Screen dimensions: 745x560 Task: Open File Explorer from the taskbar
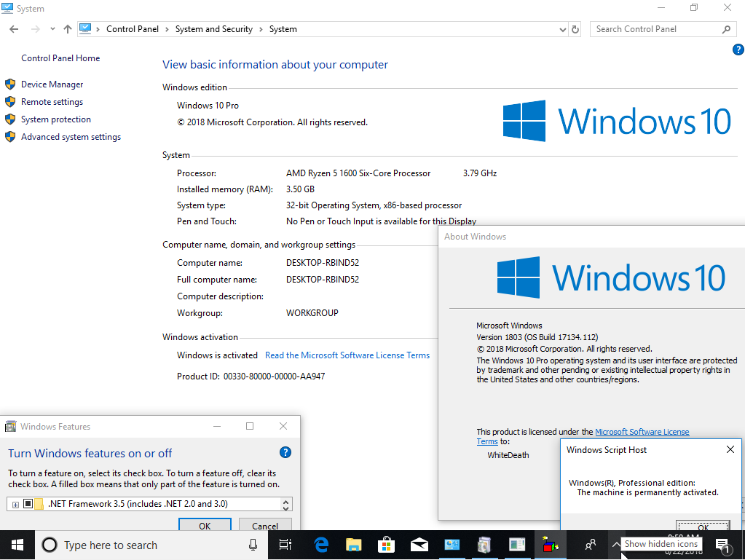[x=354, y=545]
